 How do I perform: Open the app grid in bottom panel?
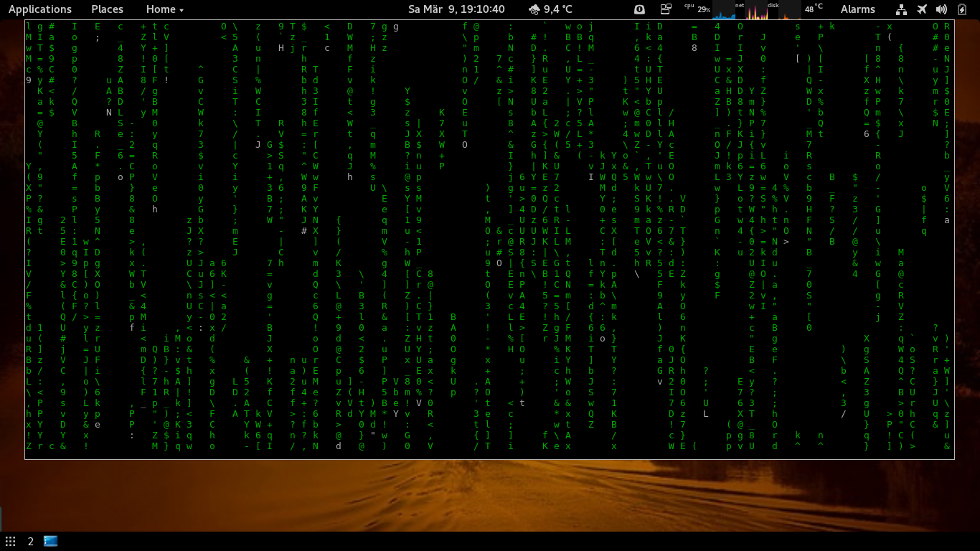(x=11, y=541)
